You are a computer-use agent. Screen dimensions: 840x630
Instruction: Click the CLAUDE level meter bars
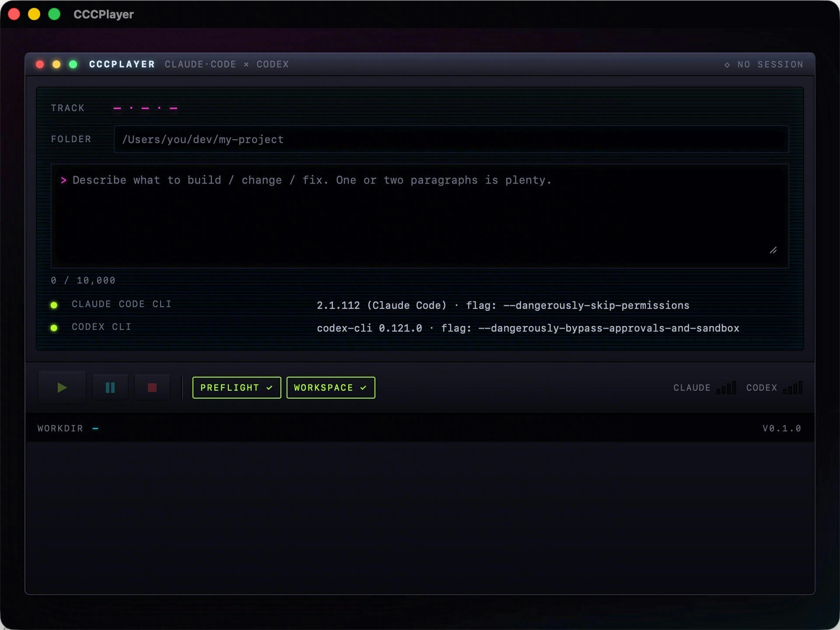tap(726, 387)
